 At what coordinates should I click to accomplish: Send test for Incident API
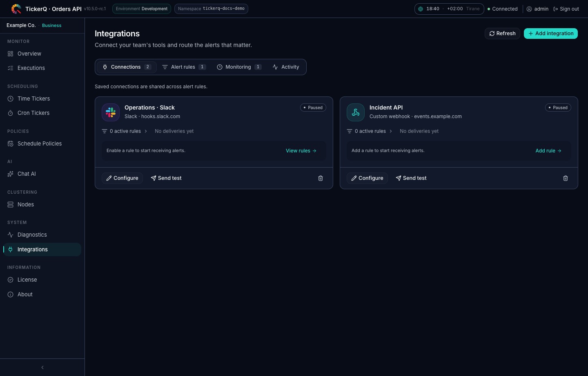411,178
